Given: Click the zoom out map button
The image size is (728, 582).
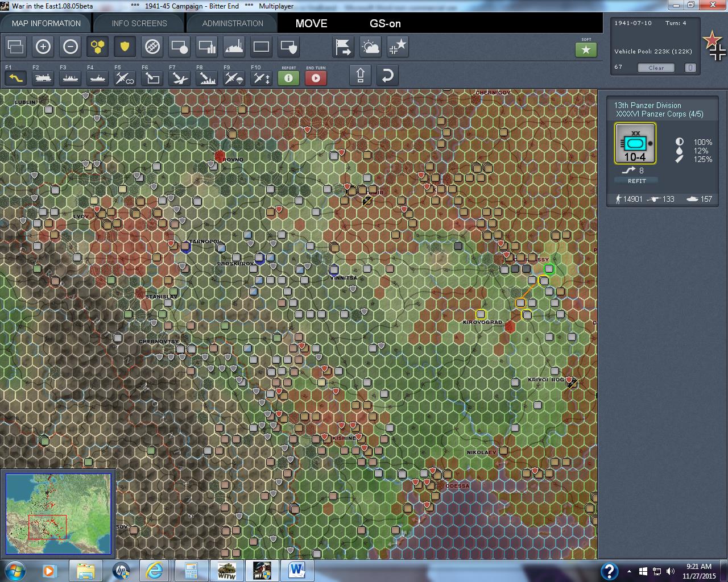Looking at the screenshot, I should click(71, 47).
